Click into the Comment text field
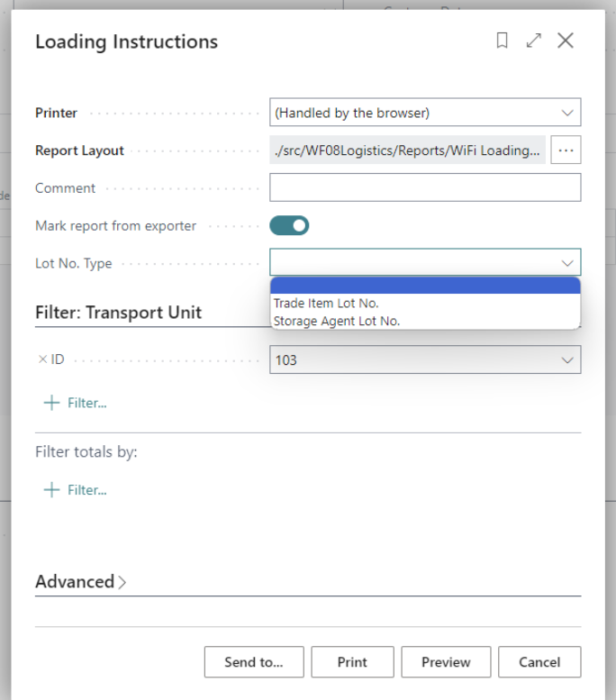616x700 pixels. coord(425,188)
